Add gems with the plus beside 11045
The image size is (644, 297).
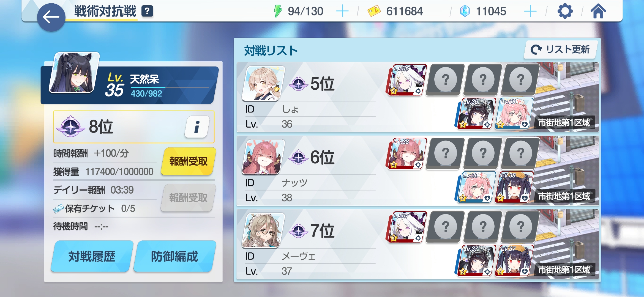[x=530, y=11]
